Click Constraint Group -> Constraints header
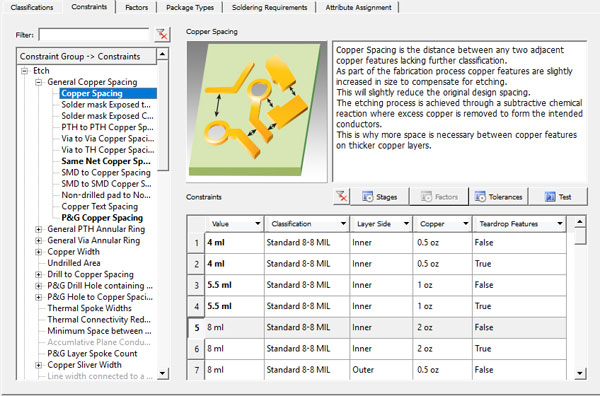Image resolution: width=600 pixels, height=396 pixels. click(x=86, y=57)
